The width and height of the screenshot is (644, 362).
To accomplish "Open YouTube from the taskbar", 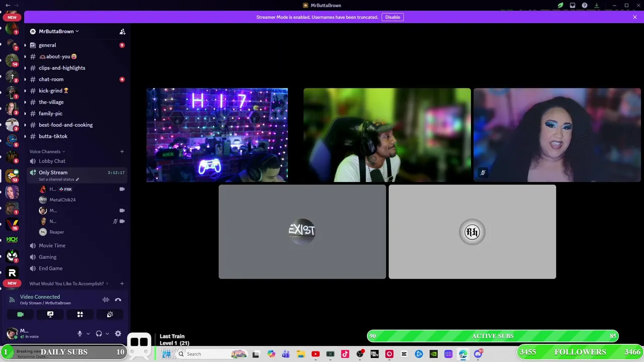I will coord(315,354).
